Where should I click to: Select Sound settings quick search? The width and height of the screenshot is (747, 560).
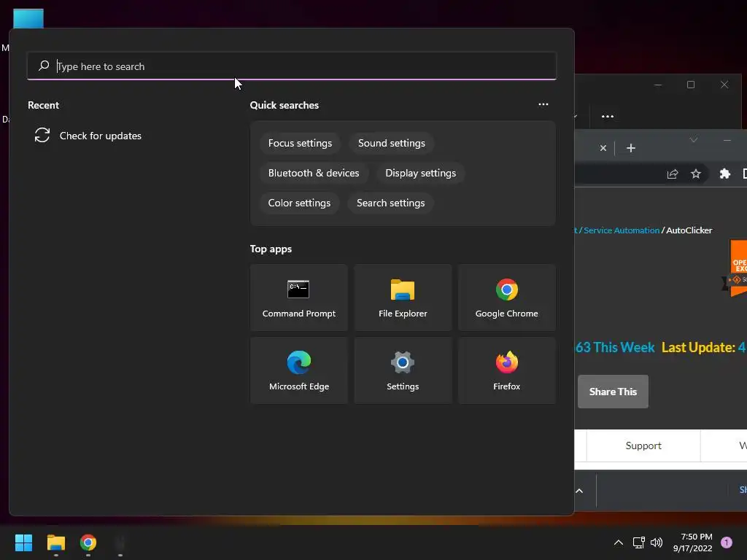[392, 144]
